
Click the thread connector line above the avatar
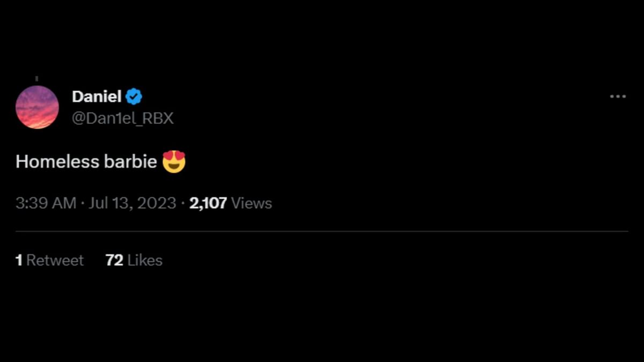(x=36, y=79)
